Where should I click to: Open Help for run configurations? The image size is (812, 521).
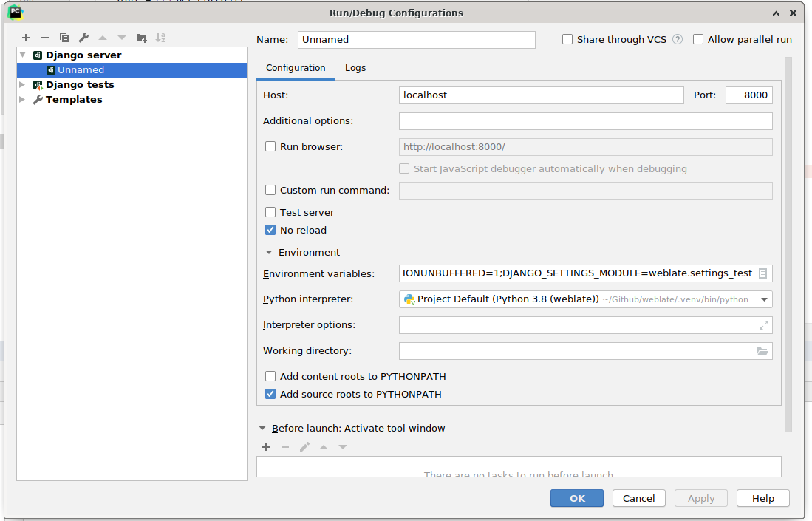pyautogui.click(x=762, y=498)
